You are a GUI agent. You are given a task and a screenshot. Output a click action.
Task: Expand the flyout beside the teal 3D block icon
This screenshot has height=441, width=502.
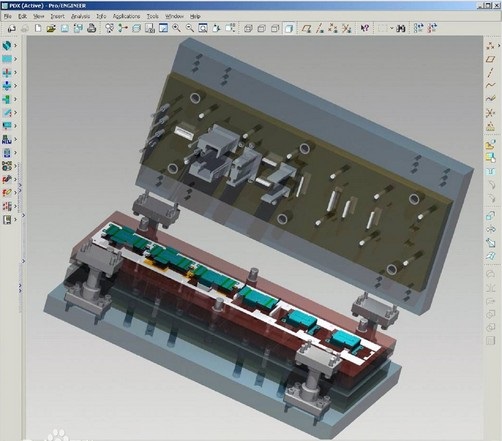point(15,46)
